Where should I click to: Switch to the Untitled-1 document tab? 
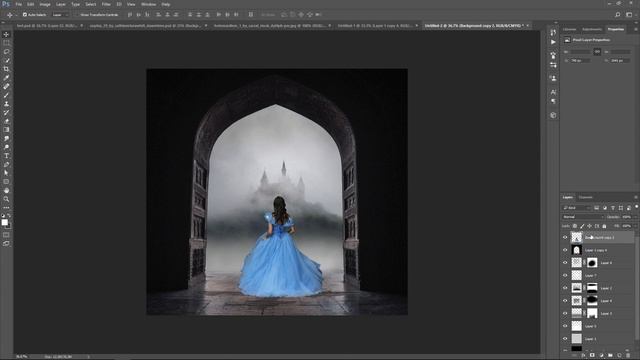pos(375,26)
